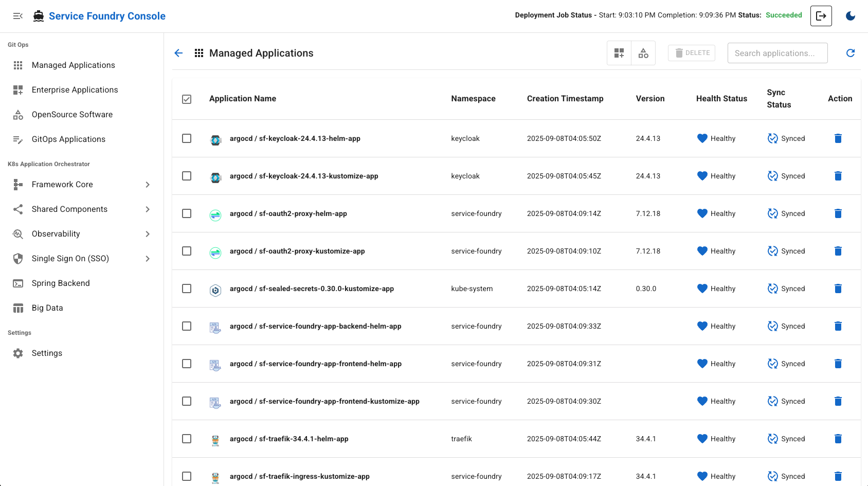Open the OpenSource Software toolbar icon
The image size is (868, 486).
click(643, 53)
